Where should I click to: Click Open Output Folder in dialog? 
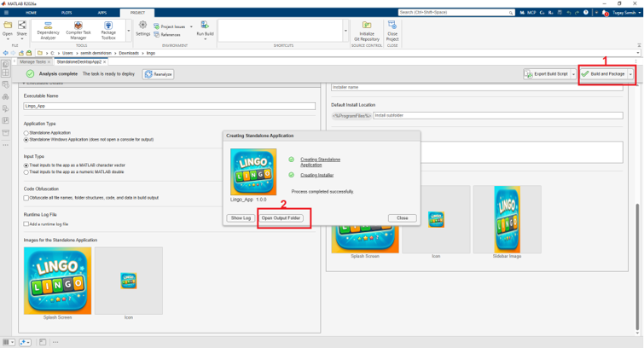[281, 218]
